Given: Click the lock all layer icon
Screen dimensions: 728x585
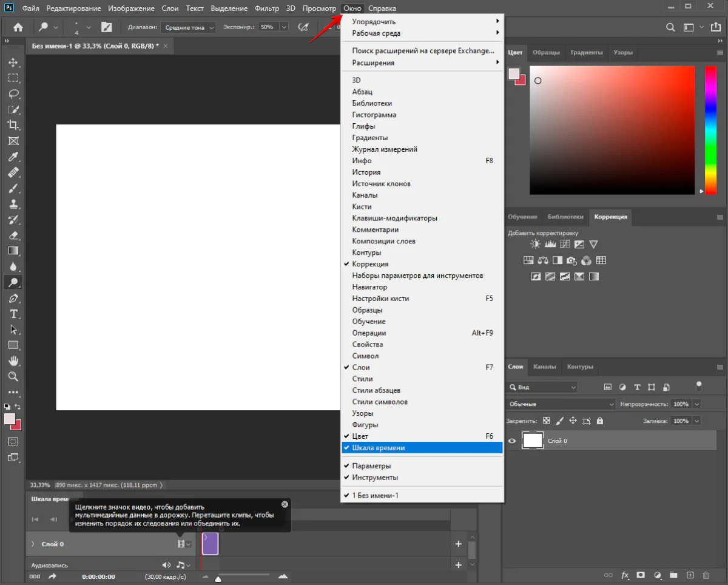Looking at the screenshot, I should (600, 421).
